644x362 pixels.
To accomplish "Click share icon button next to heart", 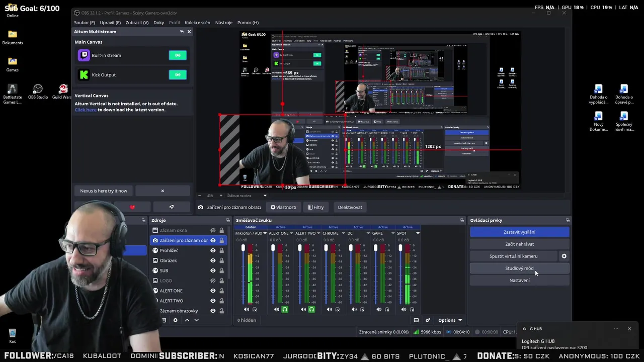I will pos(171,207).
